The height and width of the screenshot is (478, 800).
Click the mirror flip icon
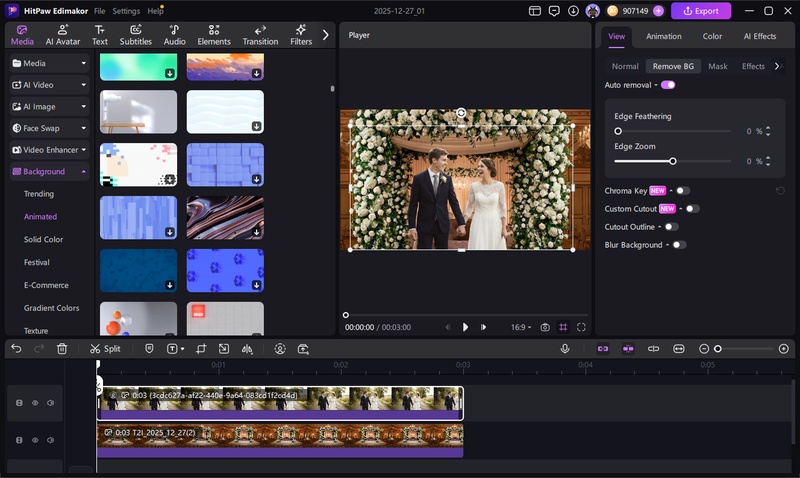(247, 348)
